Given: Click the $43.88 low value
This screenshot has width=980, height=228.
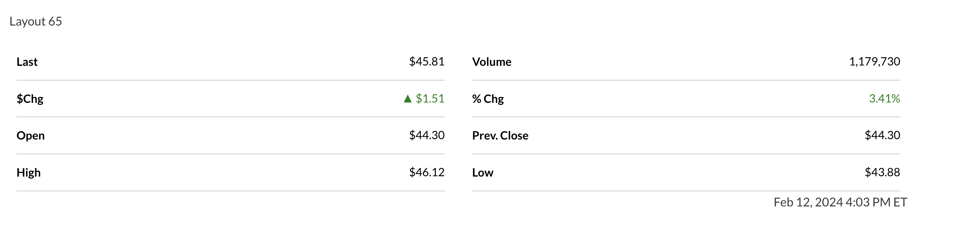Looking at the screenshot, I should 882,172.
